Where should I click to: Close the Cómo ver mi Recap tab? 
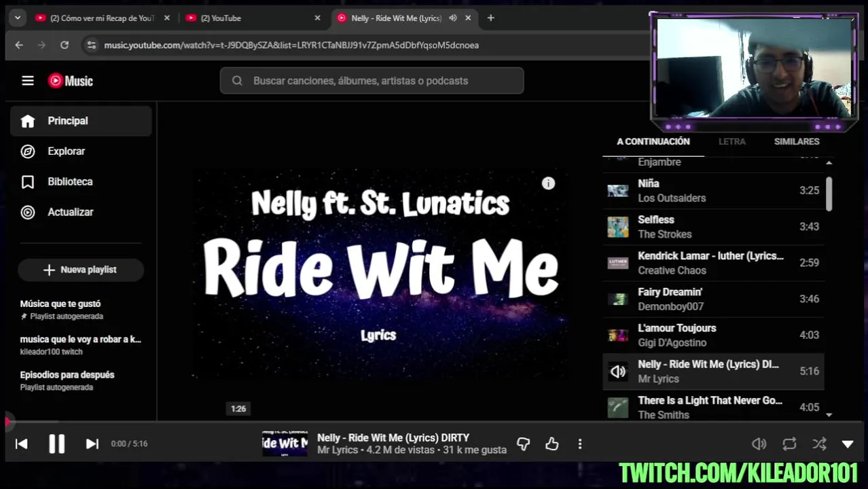[x=166, y=18]
